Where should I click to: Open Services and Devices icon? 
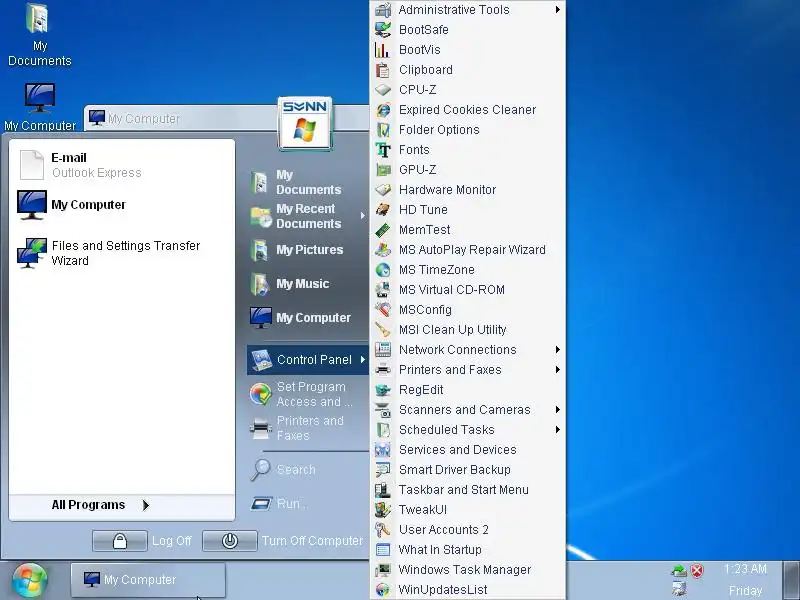pyautogui.click(x=383, y=449)
